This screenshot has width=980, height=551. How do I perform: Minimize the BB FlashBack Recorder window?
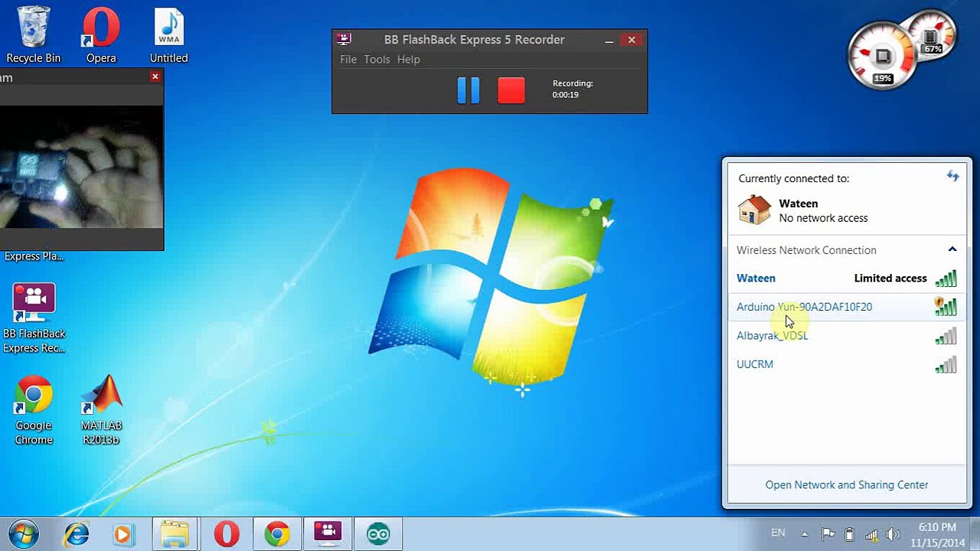click(609, 40)
